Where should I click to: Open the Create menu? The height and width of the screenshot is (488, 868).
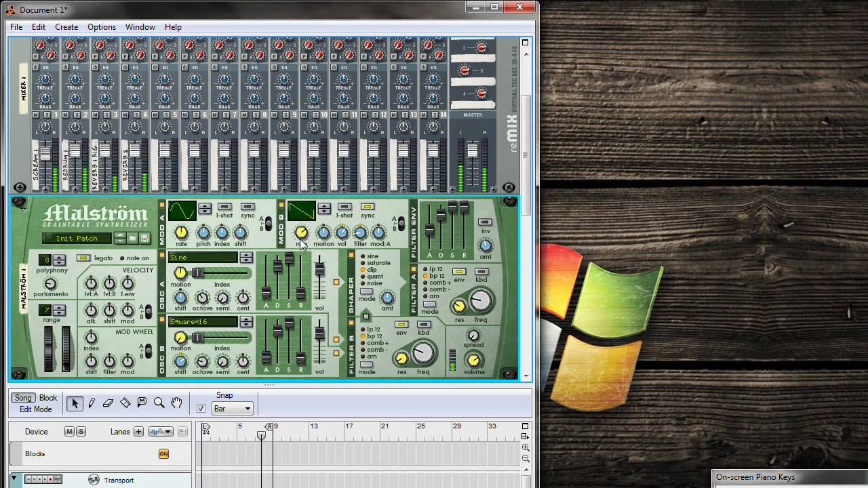coord(66,27)
